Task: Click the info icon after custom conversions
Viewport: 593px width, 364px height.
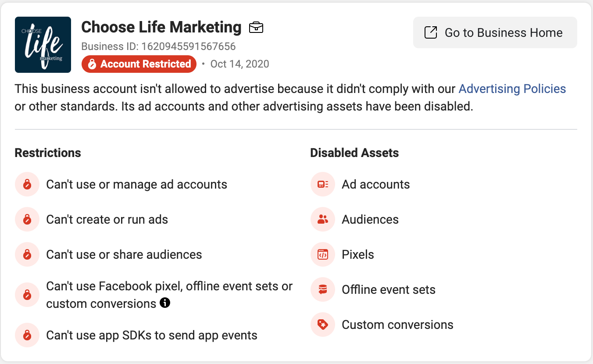Action: pos(165,303)
